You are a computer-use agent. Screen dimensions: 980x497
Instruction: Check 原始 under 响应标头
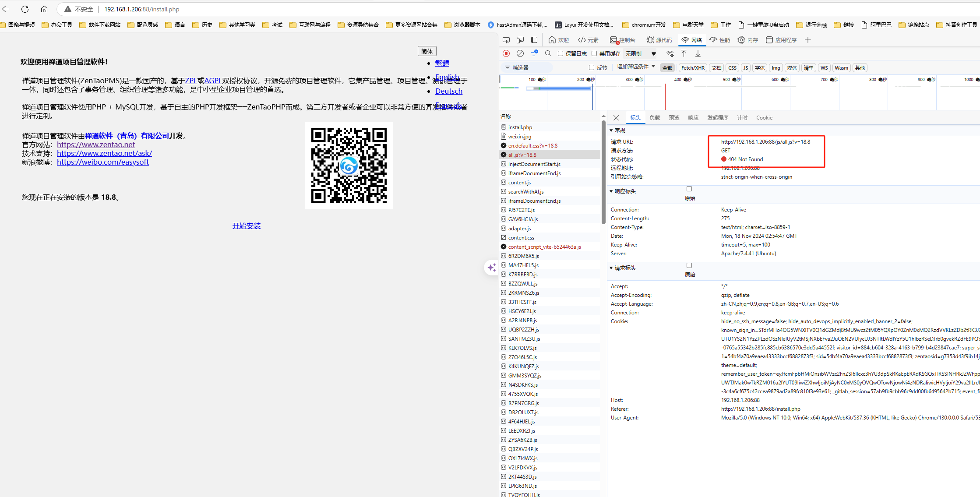point(689,189)
